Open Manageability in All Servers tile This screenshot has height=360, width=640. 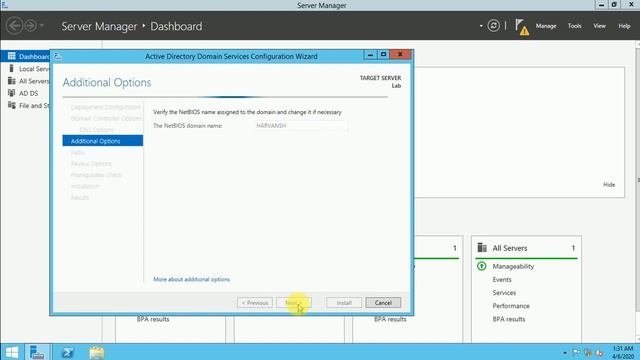click(x=513, y=266)
